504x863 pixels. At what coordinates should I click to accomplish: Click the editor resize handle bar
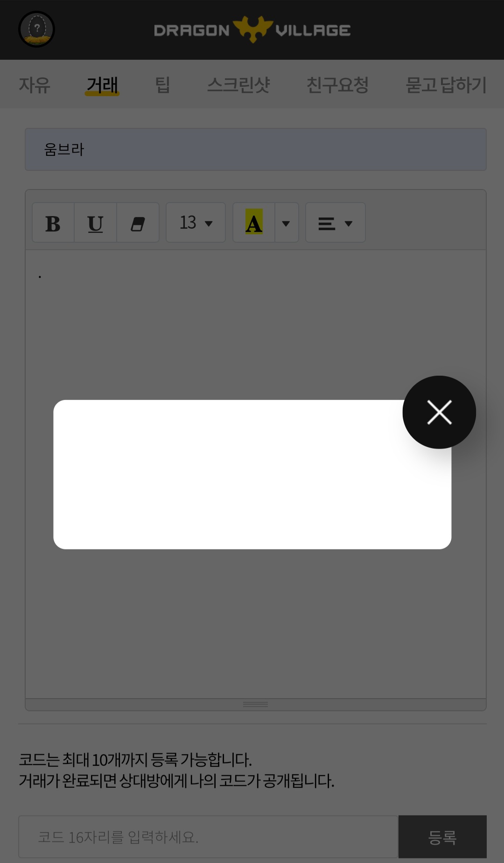tap(256, 704)
